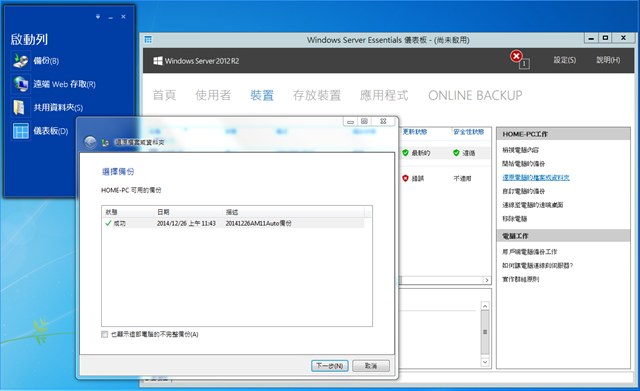The image size is (640, 391).
Task: Enable 也顯示這部電腦的不完整備份(A) checkbox
Action: [x=104, y=334]
